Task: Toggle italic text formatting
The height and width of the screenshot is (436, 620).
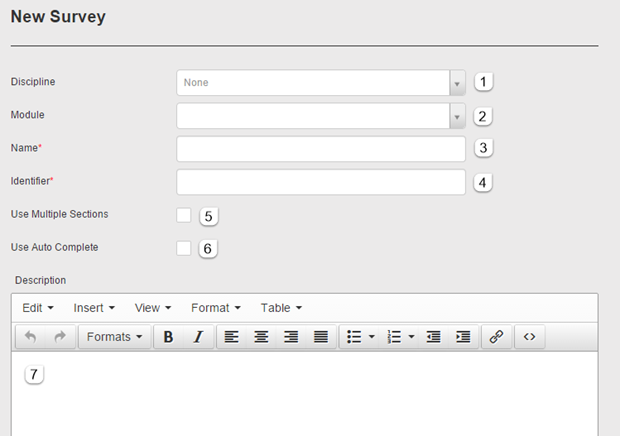Action: coord(197,337)
